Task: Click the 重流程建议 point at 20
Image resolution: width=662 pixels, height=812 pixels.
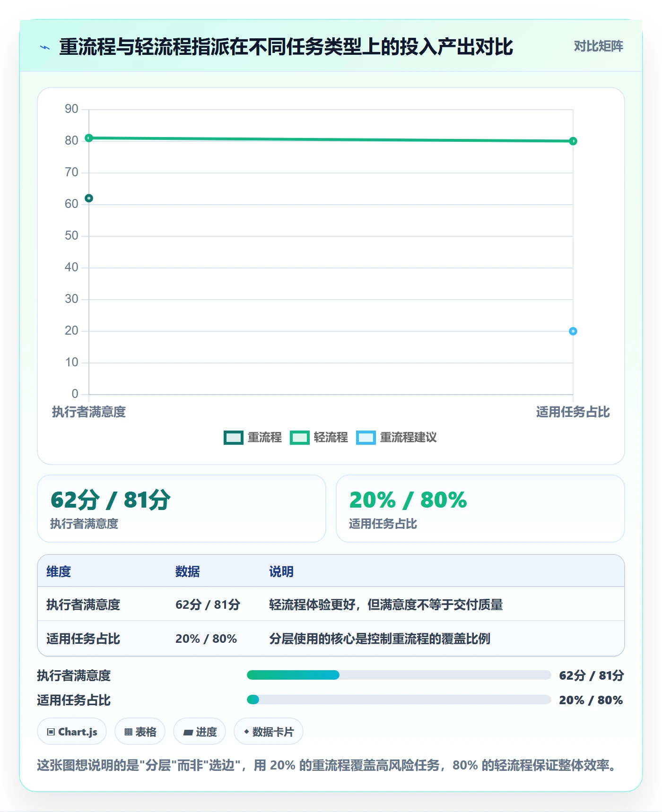Action: [x=573, y=331]
